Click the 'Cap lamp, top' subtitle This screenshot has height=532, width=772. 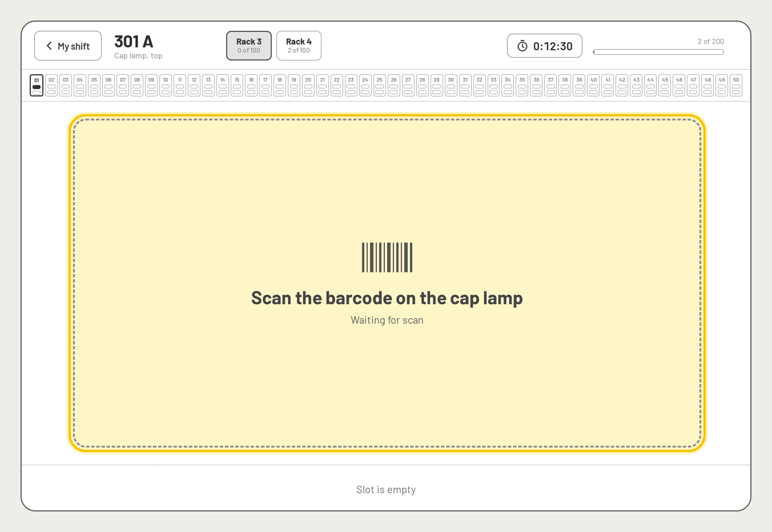click(x=138, y=55)
